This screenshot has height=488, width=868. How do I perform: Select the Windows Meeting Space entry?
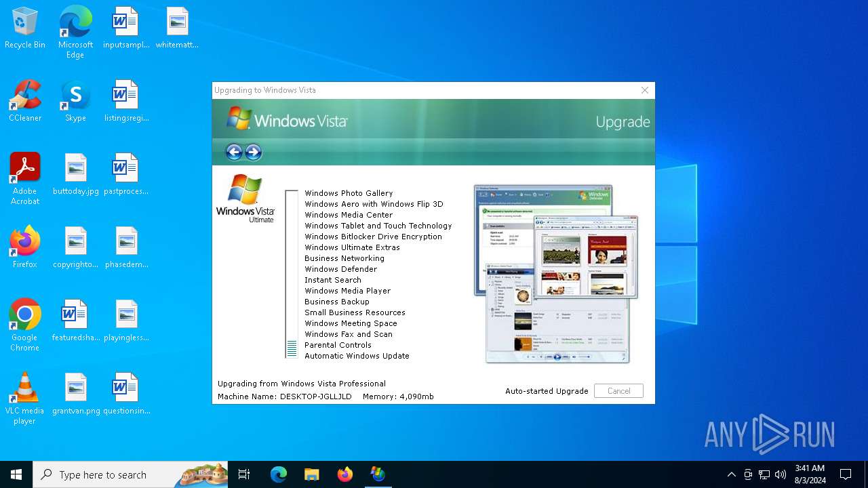coord(351,323)
